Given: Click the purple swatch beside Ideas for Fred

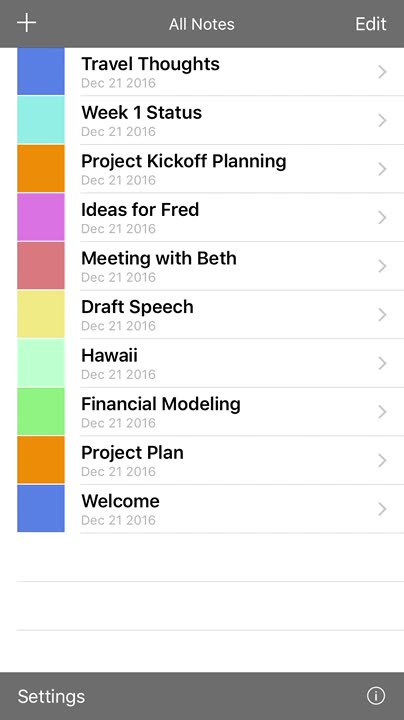Looking at the screenshot, I should click(41, 217).
